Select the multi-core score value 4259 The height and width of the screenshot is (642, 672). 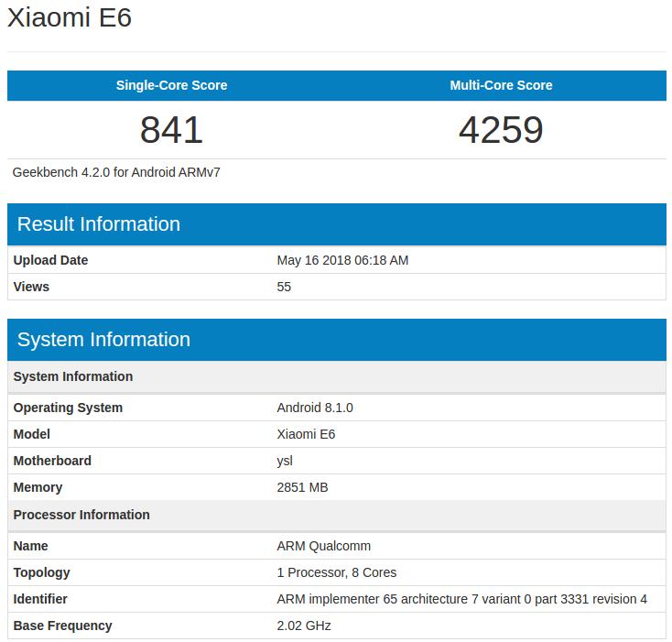pos(501,130)
